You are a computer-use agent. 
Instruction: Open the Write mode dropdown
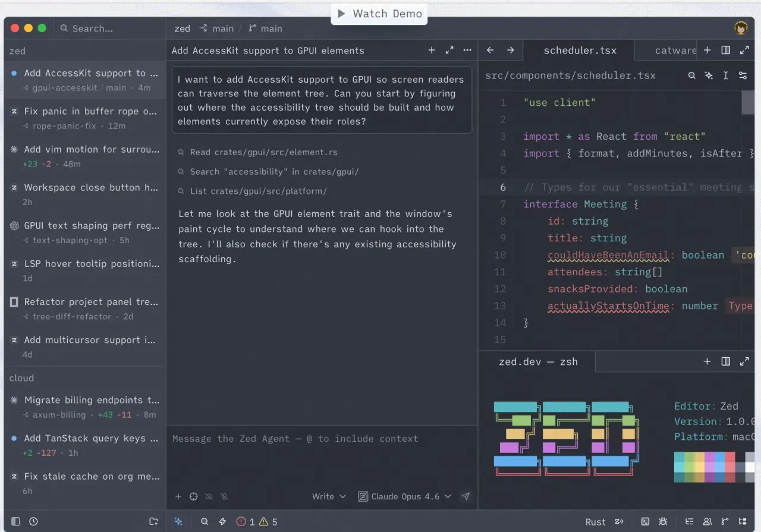pos(329,496)
